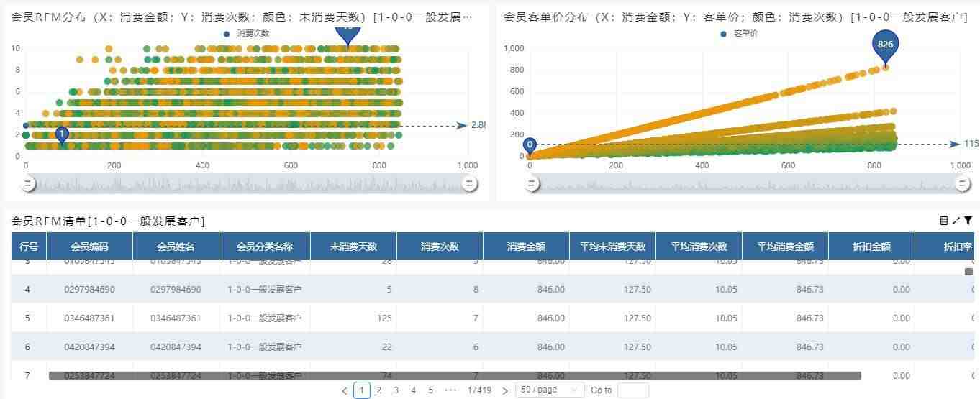
Task: Click the Go to page input field
Action: click(x=633, y=390)
